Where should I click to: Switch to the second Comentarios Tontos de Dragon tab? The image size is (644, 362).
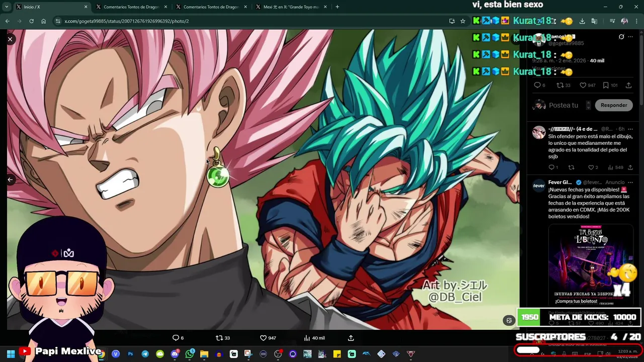[132, 7]
